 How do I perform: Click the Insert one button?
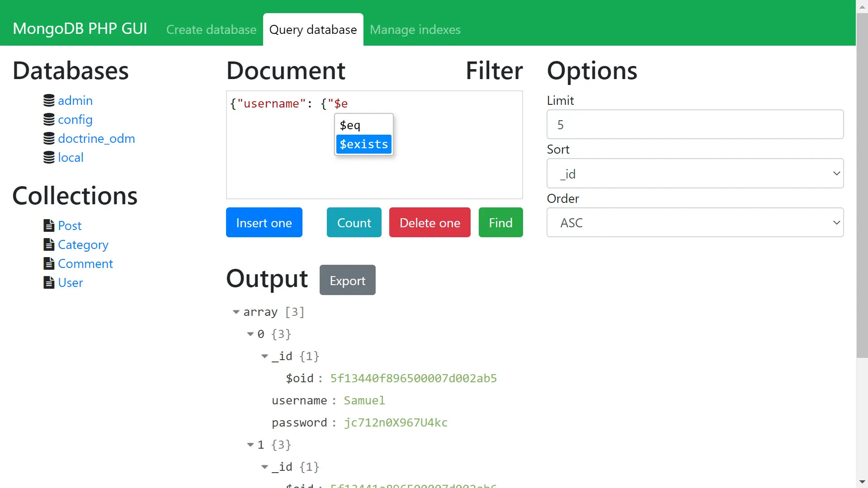coord(264,222)
